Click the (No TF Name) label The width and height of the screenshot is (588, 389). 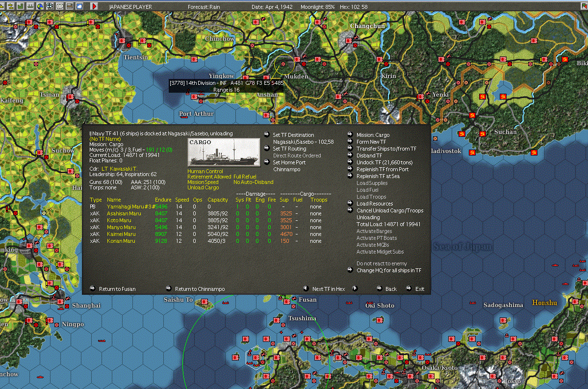105,139
